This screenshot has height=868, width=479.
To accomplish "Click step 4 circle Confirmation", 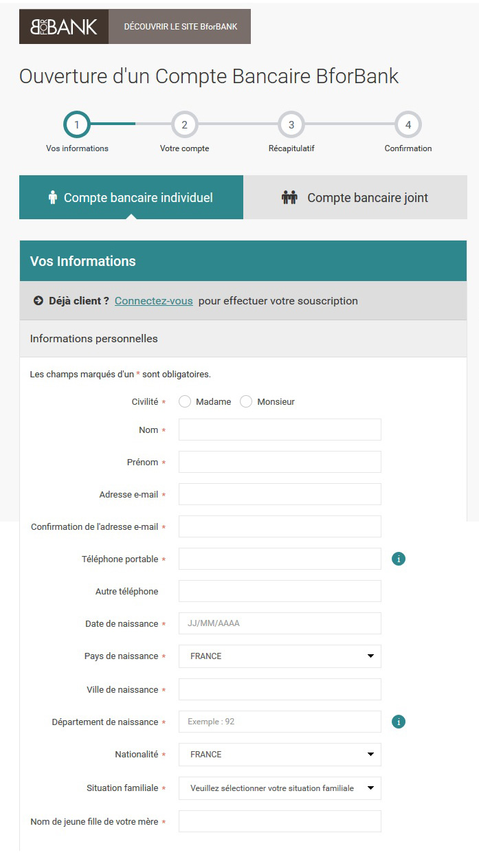I will click(408, 125).
